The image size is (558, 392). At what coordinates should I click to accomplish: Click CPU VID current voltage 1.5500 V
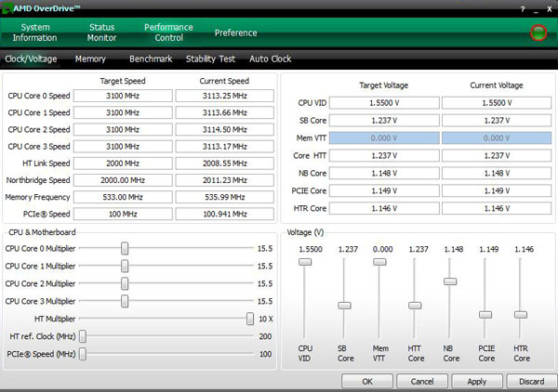497,103
